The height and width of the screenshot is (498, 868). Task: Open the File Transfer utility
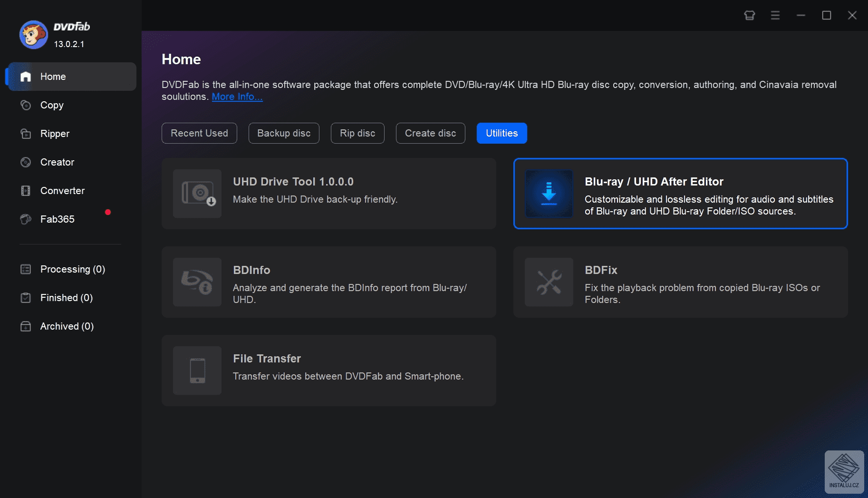[328, 371]
